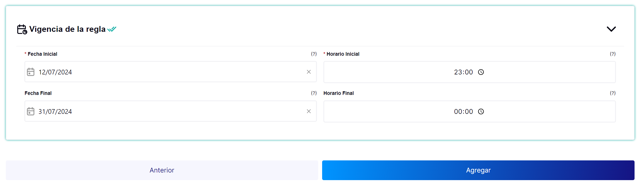Click the clock icon in Horario Inicial
This screenshot has width=644, height=193.
[x=481, y=72]
